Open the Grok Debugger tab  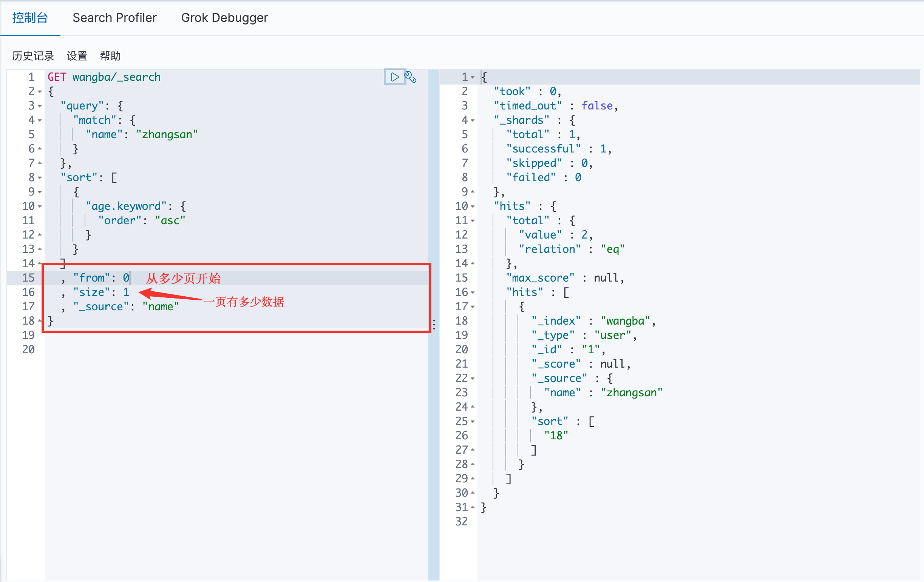coord(224,18)
